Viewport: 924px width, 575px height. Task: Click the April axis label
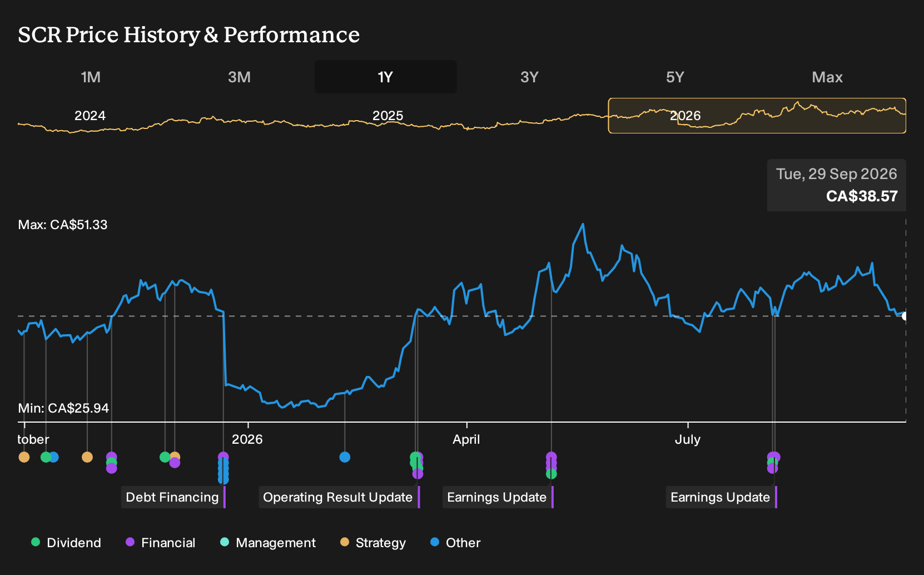pos(466,439)
